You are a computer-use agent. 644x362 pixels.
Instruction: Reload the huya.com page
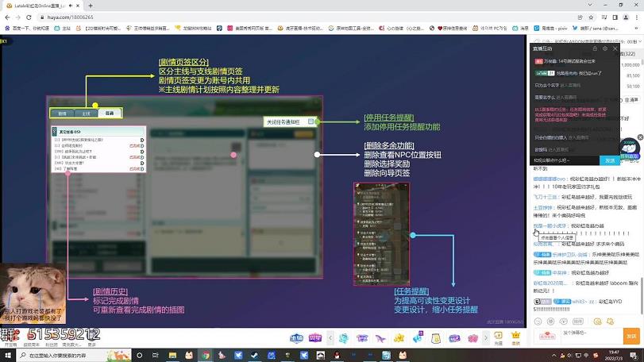click(x=29, y=17)
